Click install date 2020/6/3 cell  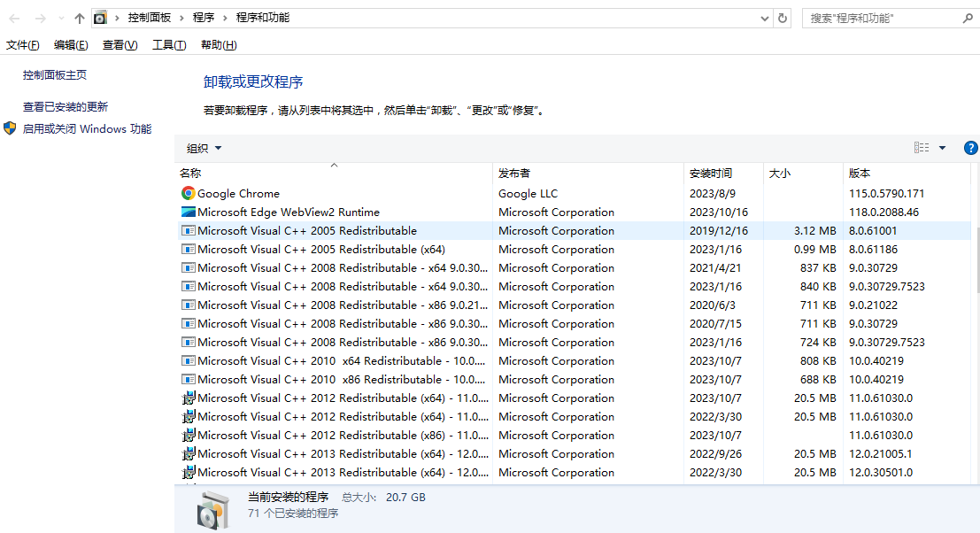pos(713,305)
